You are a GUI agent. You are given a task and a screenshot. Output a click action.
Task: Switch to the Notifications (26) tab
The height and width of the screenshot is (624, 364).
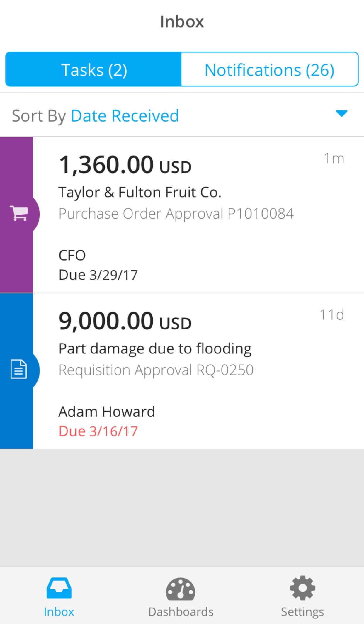(x=270, y=69)
